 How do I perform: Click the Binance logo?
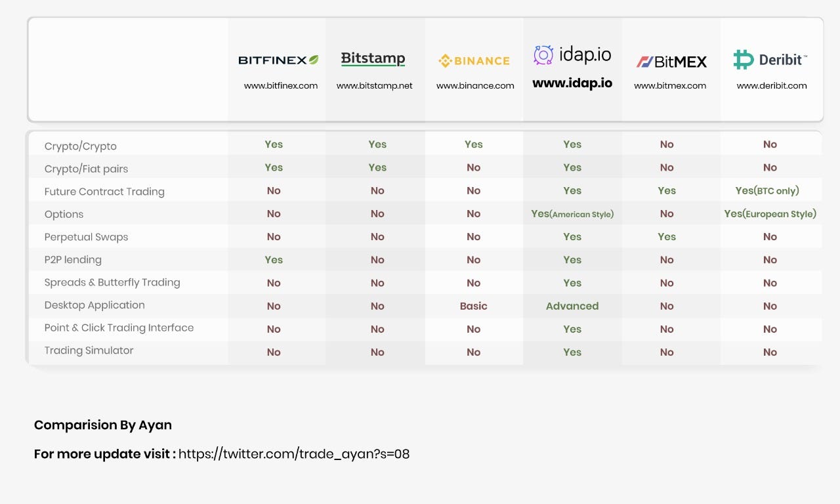tap(474, 61)
